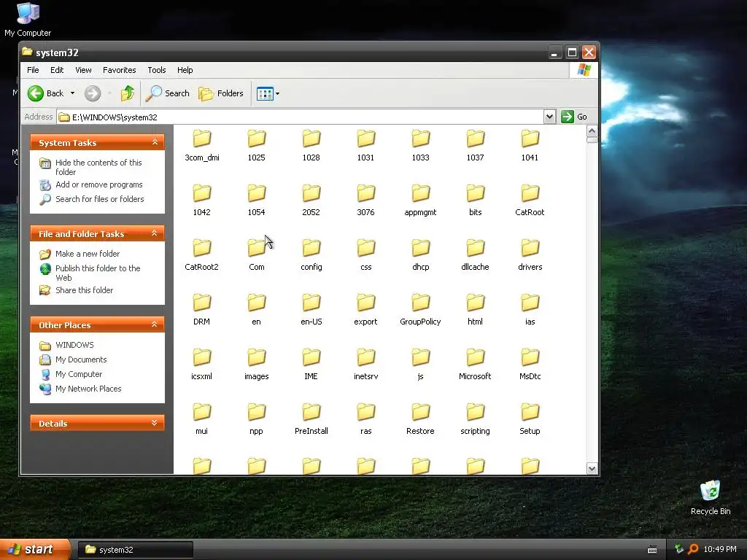Select the 3com_dmi folder
Screen dimensions: 747x560
coord(201,145)
